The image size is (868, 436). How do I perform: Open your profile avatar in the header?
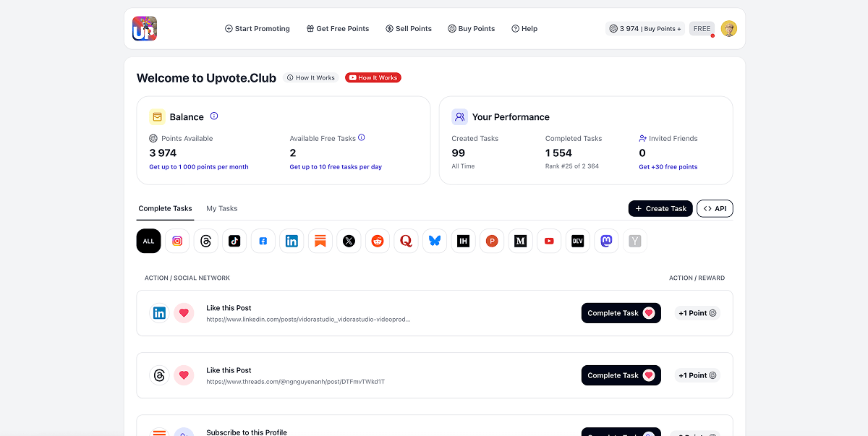(x=729, y=28)
